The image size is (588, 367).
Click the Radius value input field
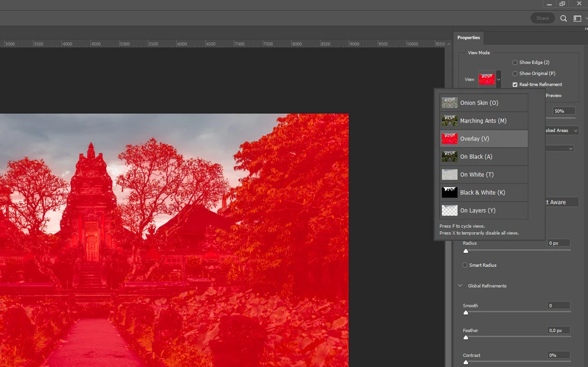(x=558, y=243)
